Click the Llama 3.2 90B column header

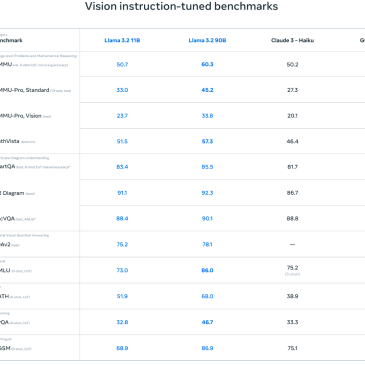[x=207, y=40]
